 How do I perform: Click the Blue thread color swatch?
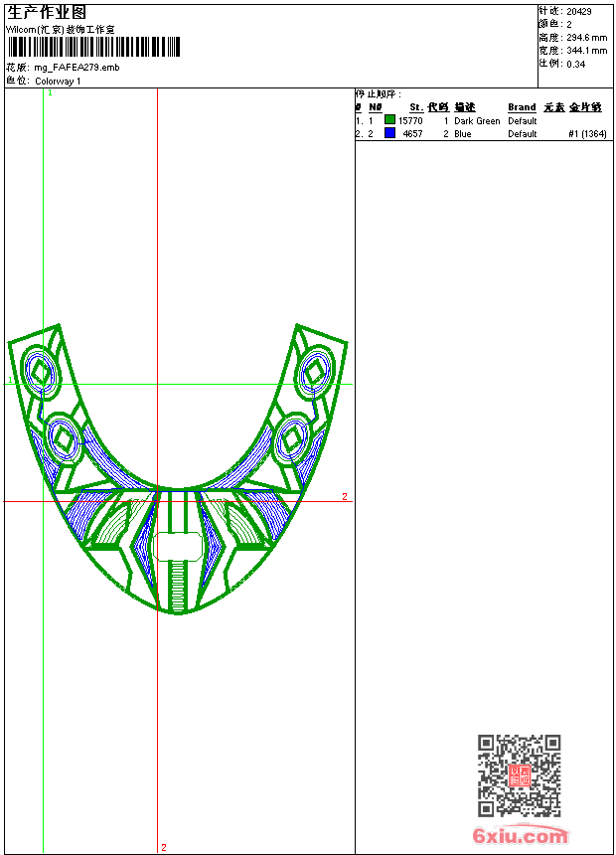coord(389,133)
